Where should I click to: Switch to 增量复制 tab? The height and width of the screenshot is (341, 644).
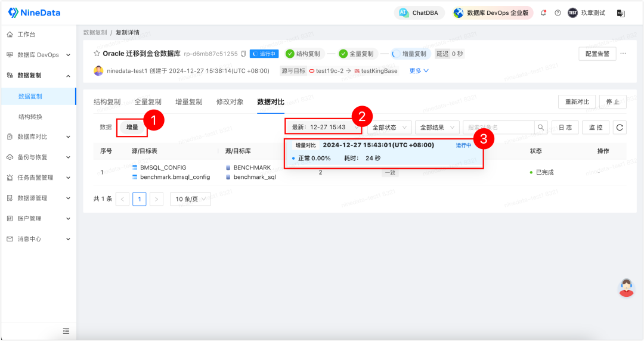(x=189, y=102)
